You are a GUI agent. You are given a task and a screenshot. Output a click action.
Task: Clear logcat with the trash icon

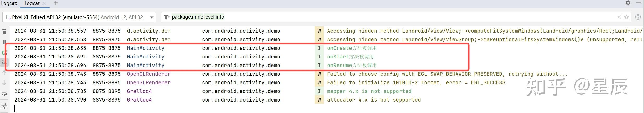[x=4, y=32]
